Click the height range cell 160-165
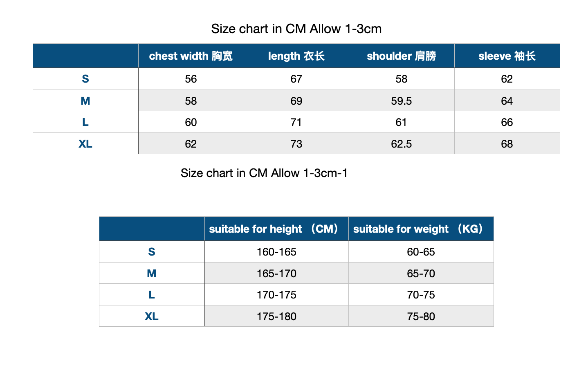The height and width of the screenshot is (368, 588). click(276, 252)
